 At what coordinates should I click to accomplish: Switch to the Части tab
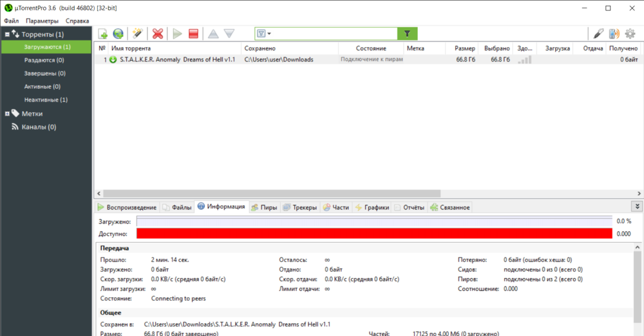point(336,207)
